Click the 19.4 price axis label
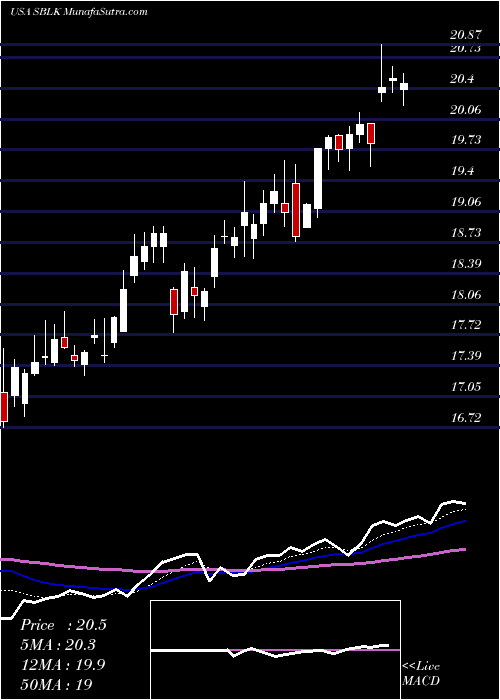Viewport: 500px width, 700px height. pyautogui.click(x=462, y=171)
